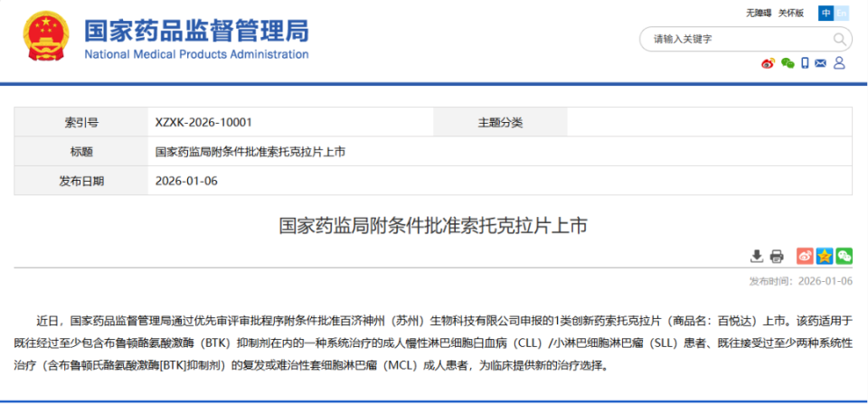Share to QQ Zone star icon
This screenshot has width=868, height=404.
825,256
